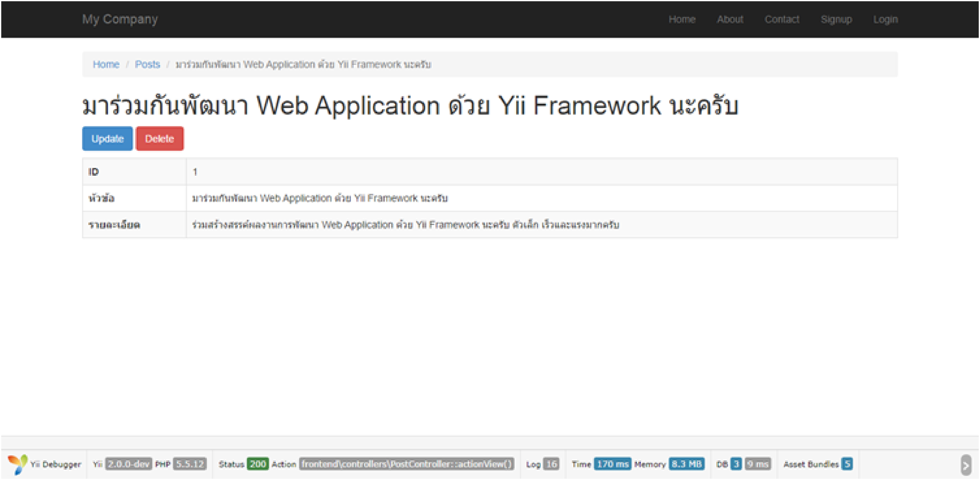Click the ID value 1 cell
Viewport: 980px width, 480px height.
[x=542, y=172]
